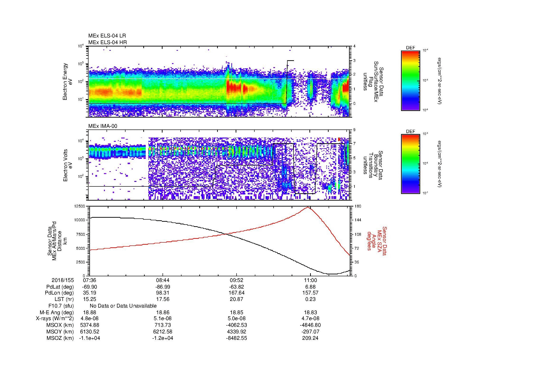Viewport: 555px width, 392px height.
Task: Click the ELS ergs/(cm**2-sr-sec-eV) units label
Action: click(440, 81)
